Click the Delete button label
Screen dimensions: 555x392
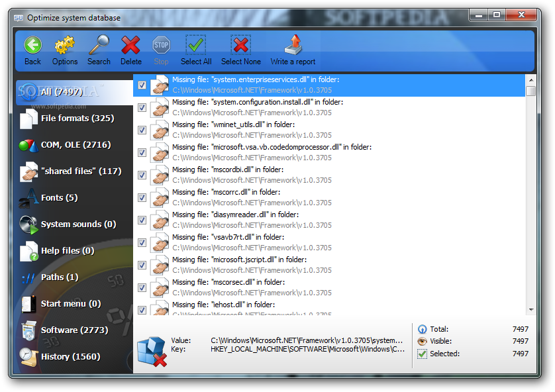click(131, 62)
